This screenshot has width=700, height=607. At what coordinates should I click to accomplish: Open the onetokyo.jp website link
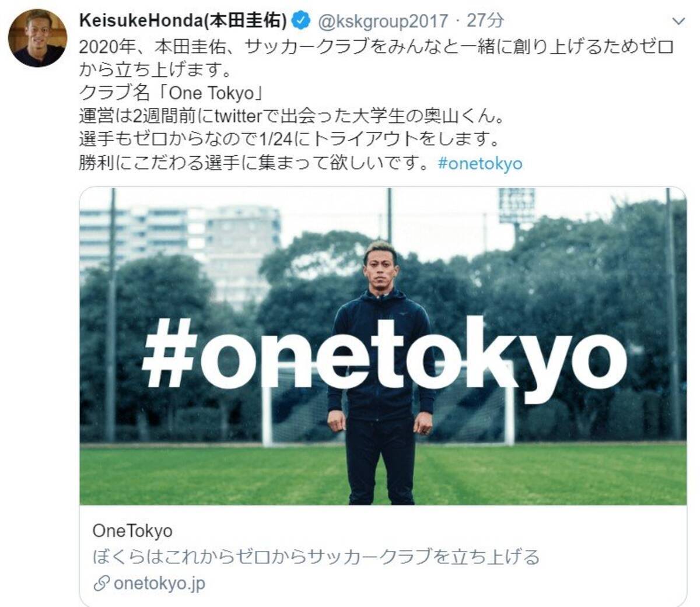click(159, 583)
